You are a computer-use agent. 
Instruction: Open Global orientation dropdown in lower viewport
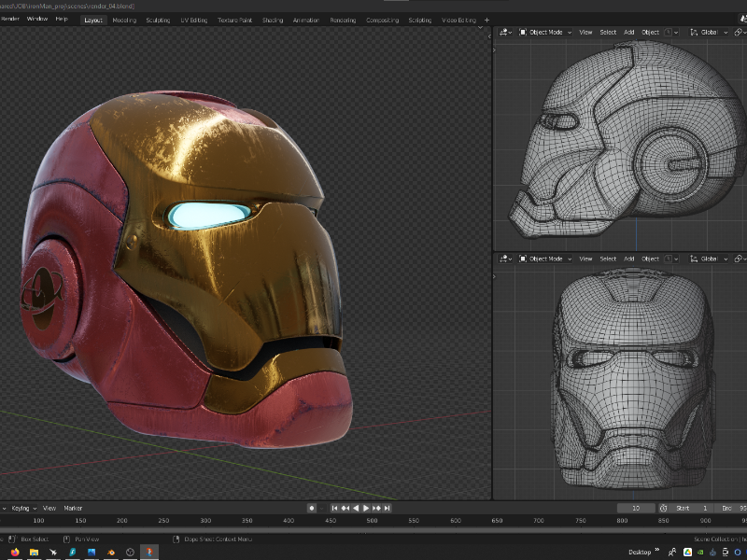click(709, 259)
